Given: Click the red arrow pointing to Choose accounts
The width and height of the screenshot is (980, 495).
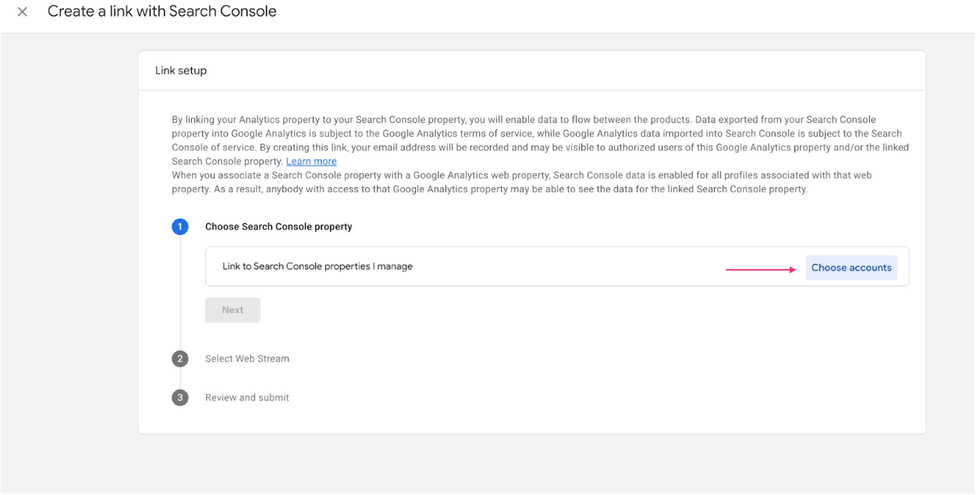Looking at the screenshot, I should pos(760,269).
